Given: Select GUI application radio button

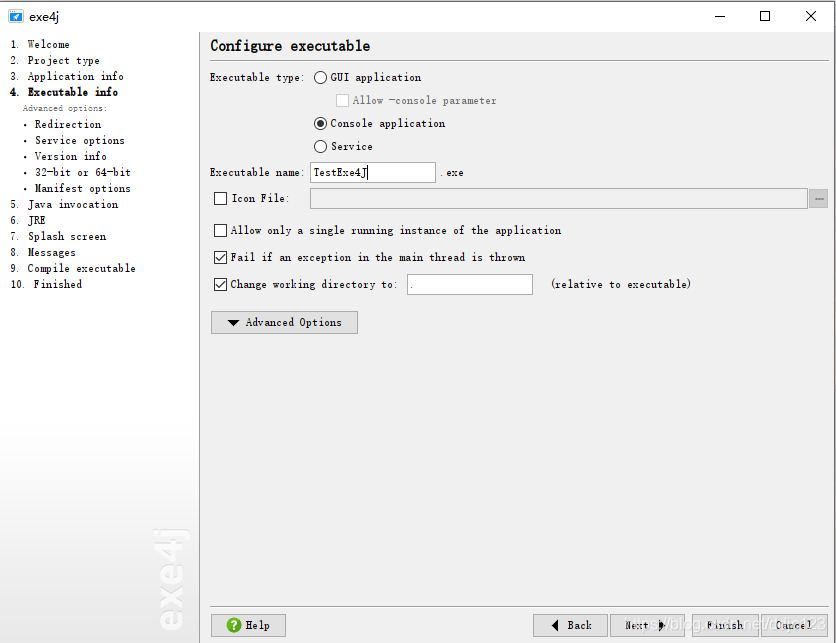Looking at the screenshot, I should click(x=320, y=78).
